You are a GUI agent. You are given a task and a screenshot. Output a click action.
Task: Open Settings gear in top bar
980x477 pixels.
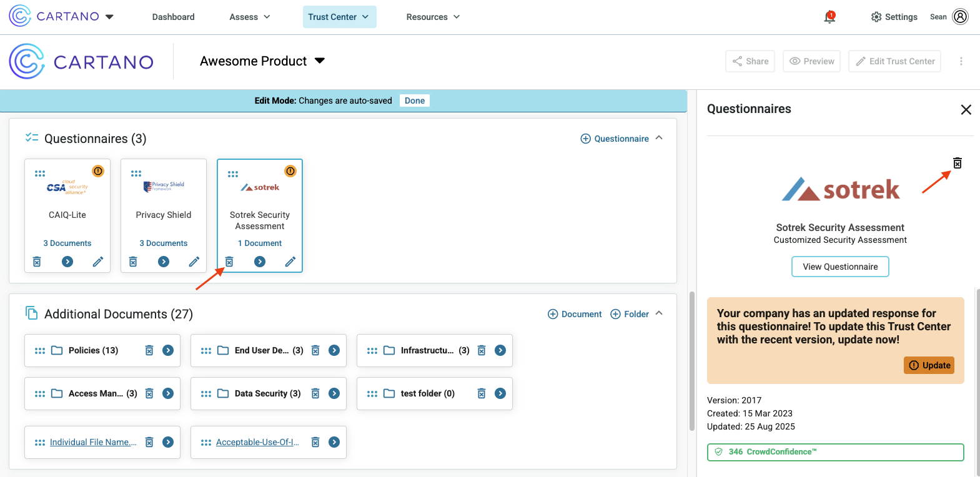click(x=894, y=17)
